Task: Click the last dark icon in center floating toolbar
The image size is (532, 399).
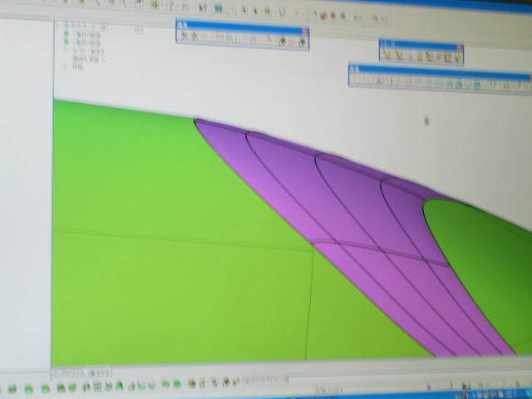Action: [x=302, y=42]
